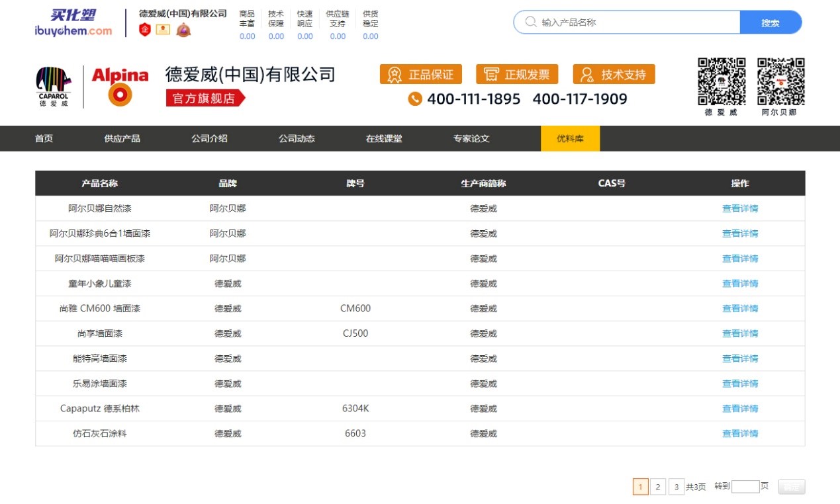Click the 6304K grade cell
The height and width of the screenshot is (504, 840).
355,409
